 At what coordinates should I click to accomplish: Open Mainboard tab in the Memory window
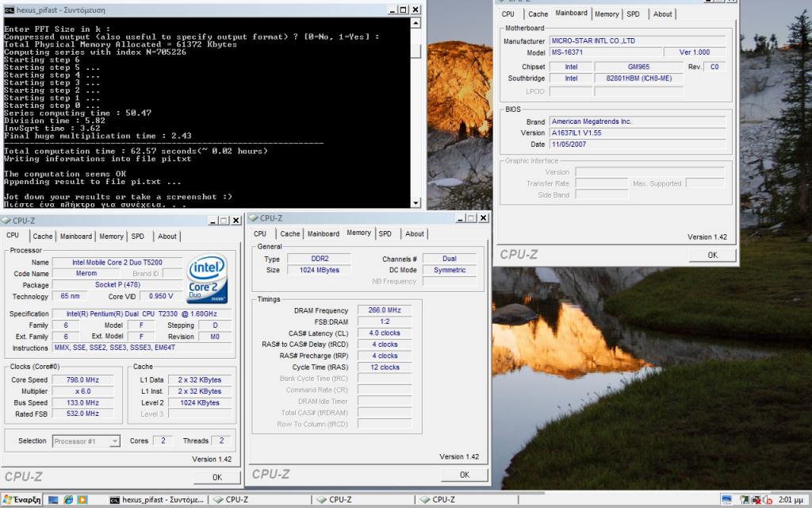(324, 234)
